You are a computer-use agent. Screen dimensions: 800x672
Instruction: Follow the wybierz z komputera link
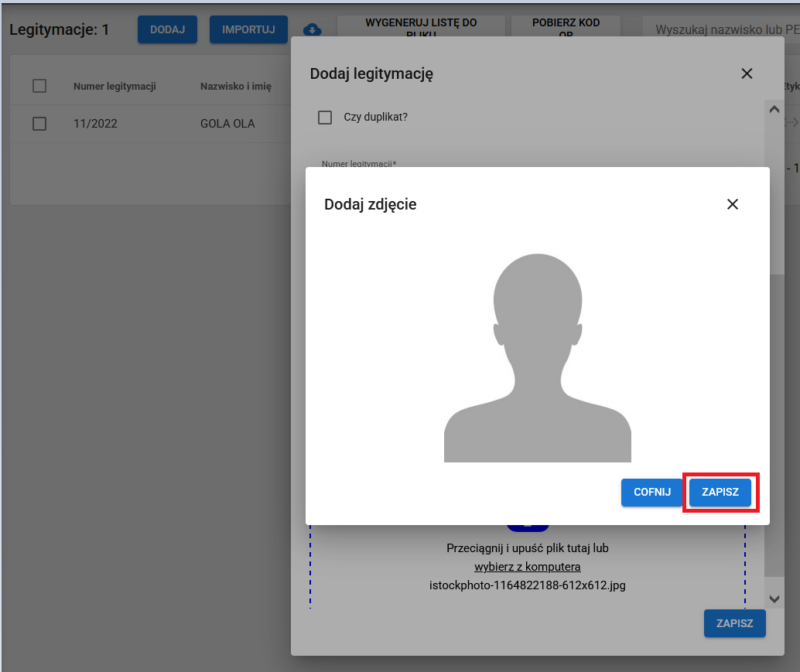[x=527, y=567]
